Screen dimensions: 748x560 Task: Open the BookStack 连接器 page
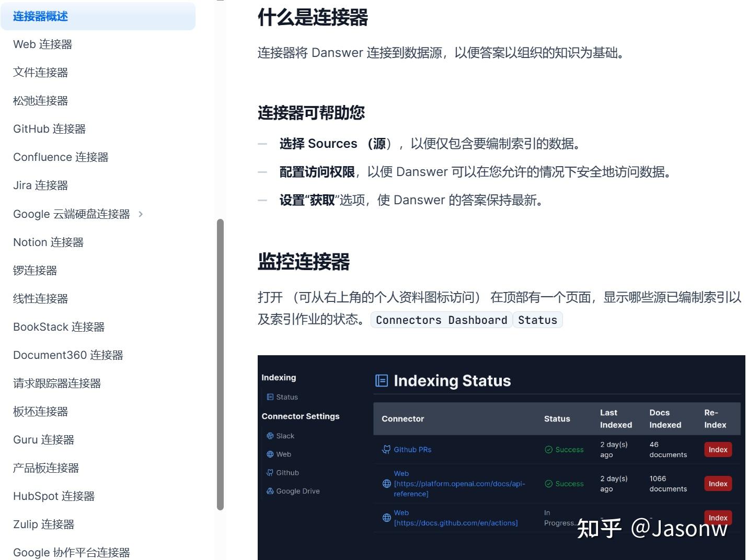tap(59, 327)
